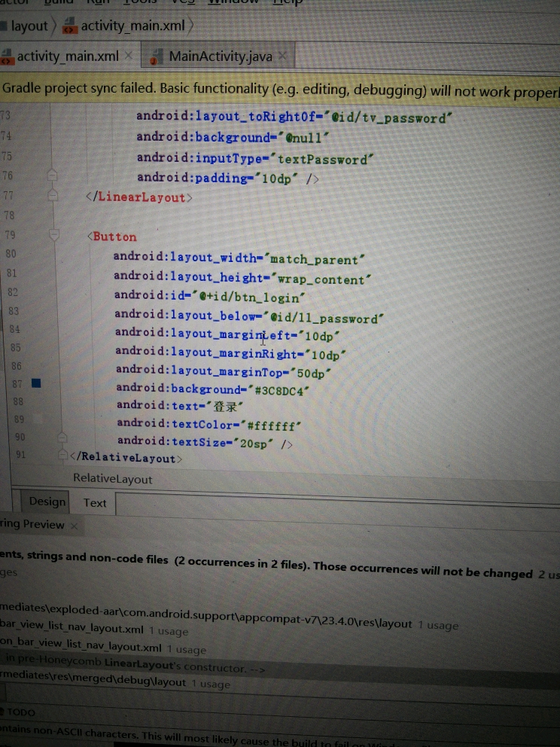This screenshot has width=560, height=747.
Task: Click the @+id/btn_login id line
Action: (x=209, y=297)
